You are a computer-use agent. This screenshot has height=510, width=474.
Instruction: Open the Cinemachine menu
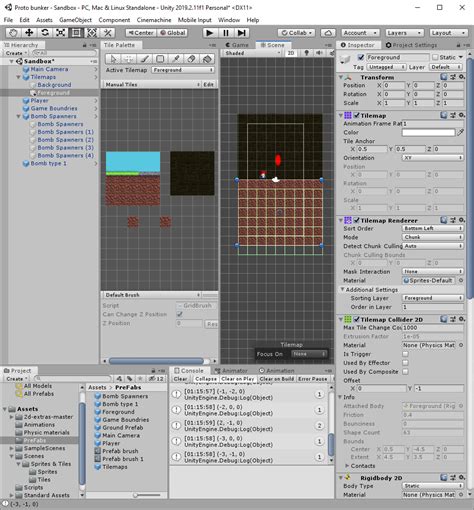[x=154, y=20]
